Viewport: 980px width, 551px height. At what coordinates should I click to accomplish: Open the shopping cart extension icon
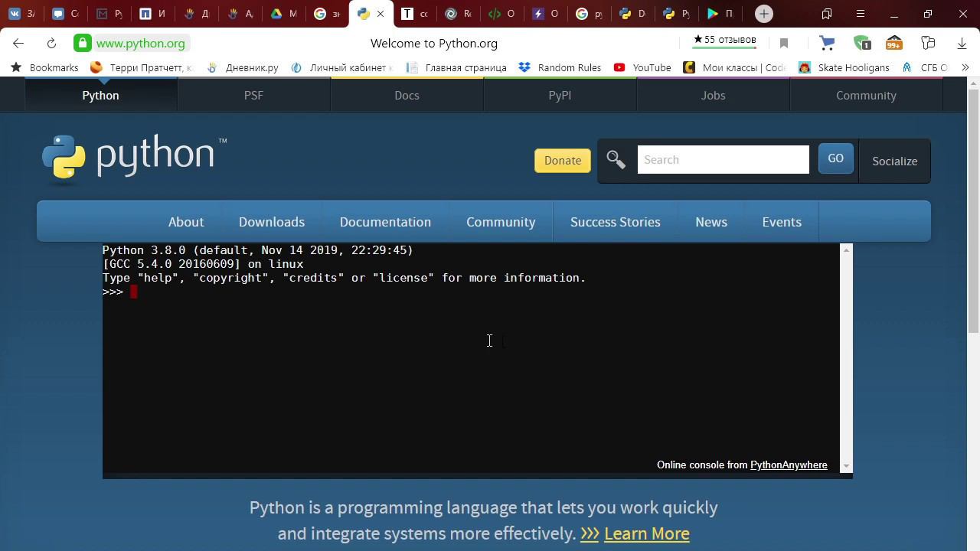827,44
